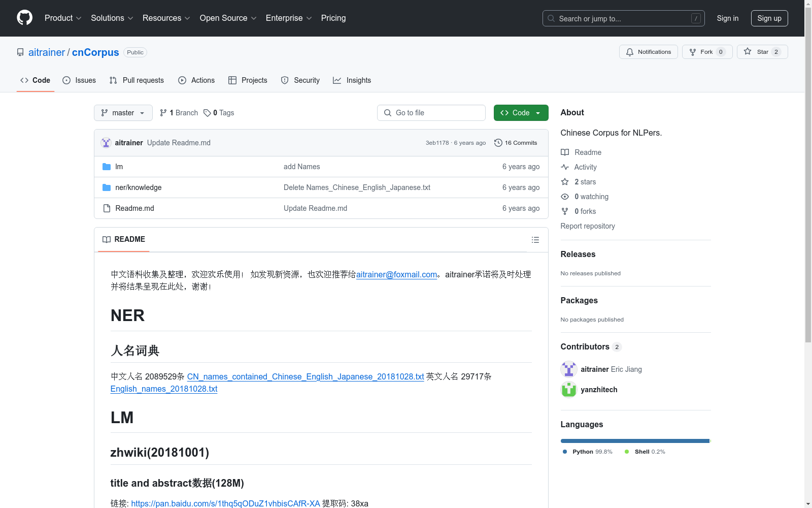The image size is (812, 508).
Task: View the 1 Branch list
Action: click(179, 113)
